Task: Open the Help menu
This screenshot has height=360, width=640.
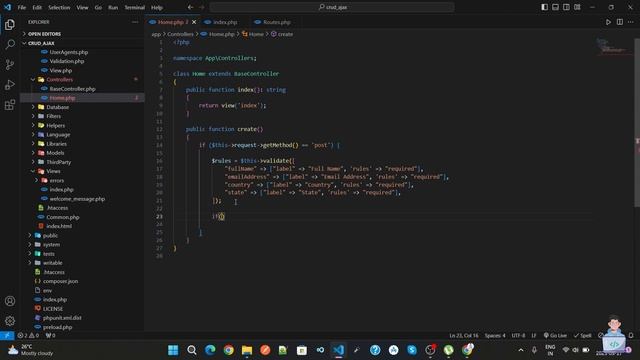Action: [157, 7]
